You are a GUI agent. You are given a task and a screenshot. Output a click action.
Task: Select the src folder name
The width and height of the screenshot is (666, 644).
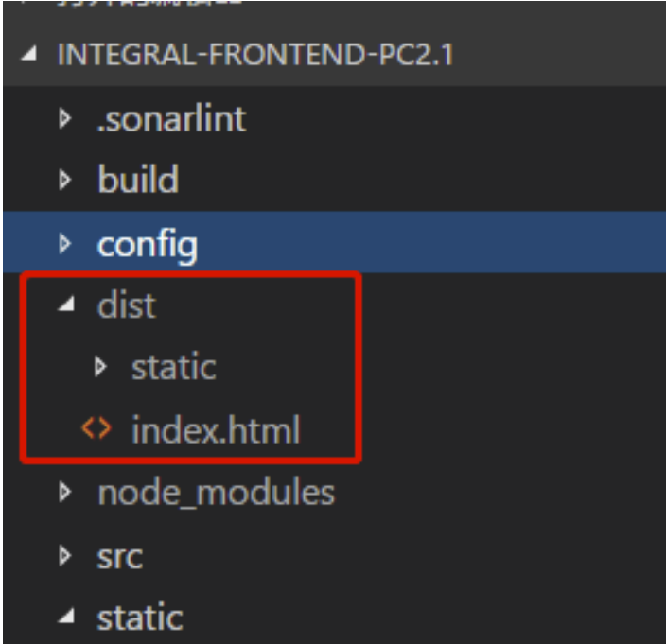coord(120,556)
